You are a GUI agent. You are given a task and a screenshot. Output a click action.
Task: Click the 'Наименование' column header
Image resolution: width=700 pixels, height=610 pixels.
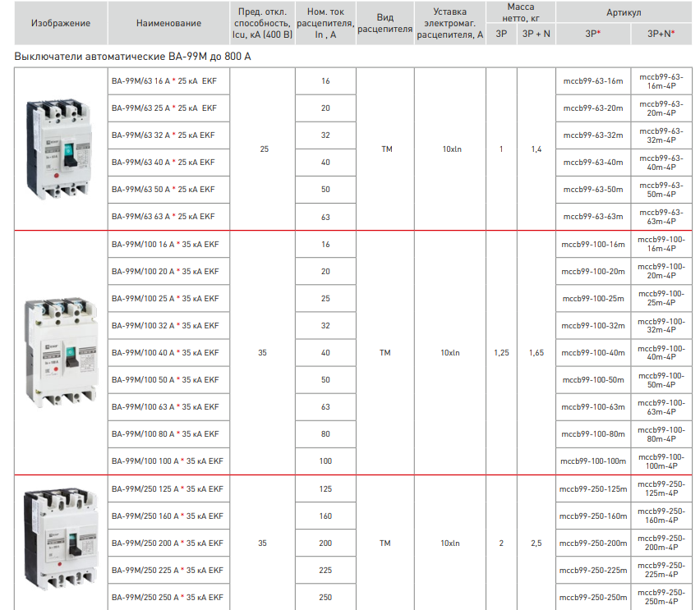(x=168, y=23)
